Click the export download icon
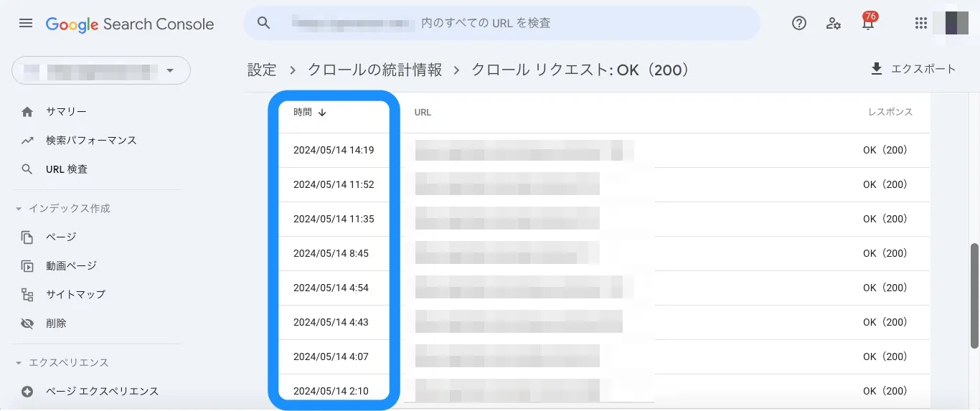 [876, 69]
